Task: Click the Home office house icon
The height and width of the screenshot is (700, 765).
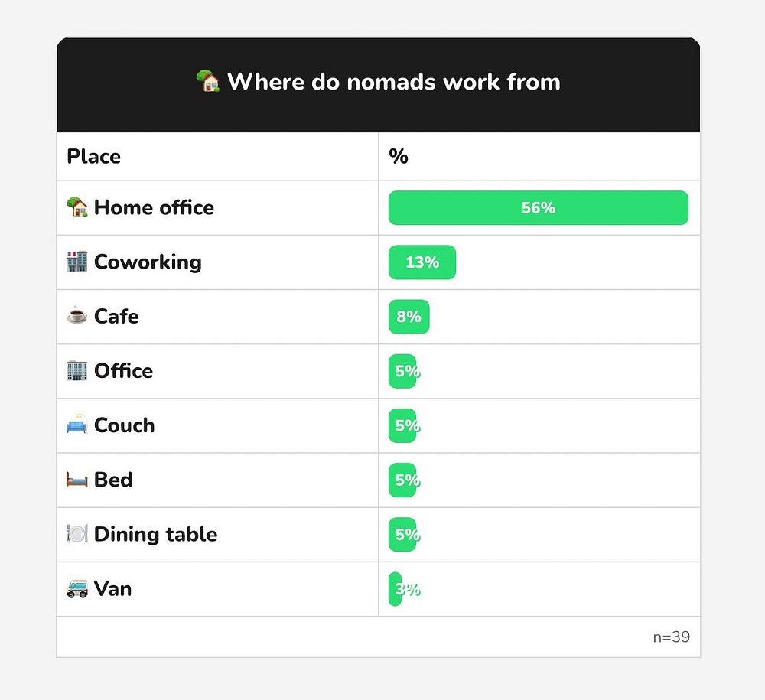Action: click(x=77, y=207)
